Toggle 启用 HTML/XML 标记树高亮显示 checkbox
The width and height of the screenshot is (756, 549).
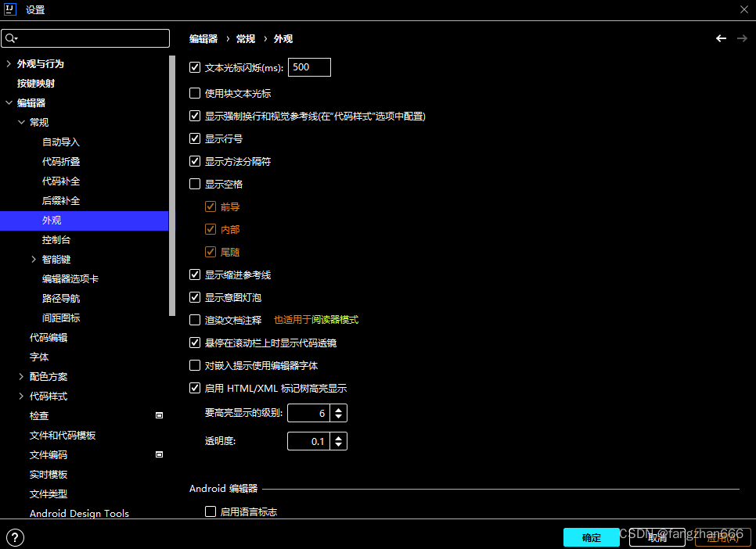(x=195, y=388)
